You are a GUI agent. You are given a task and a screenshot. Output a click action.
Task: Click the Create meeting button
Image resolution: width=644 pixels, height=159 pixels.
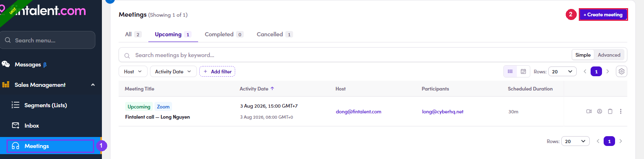[x=603, y=15]
